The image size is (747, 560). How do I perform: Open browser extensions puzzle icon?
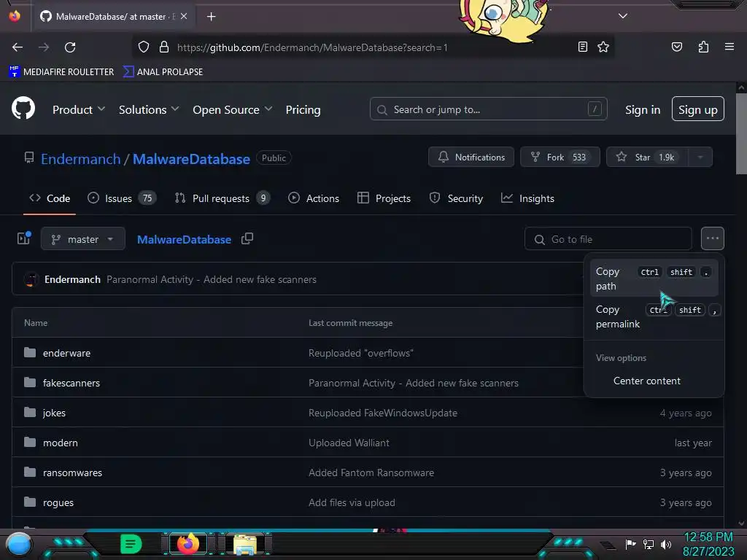pos(703,47)
